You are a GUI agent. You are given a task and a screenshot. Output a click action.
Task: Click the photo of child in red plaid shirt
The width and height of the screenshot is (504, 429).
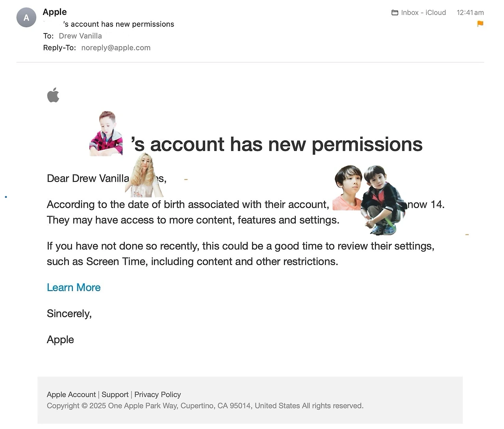point(106,134)
